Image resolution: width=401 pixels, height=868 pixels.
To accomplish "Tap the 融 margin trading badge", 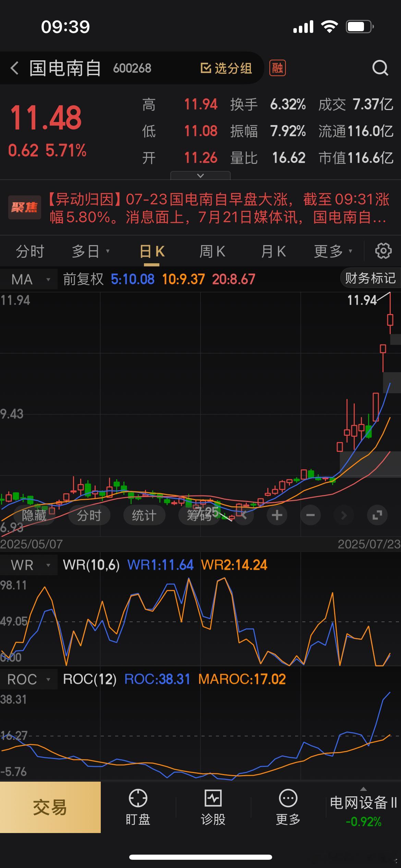I will coord(277,68).
